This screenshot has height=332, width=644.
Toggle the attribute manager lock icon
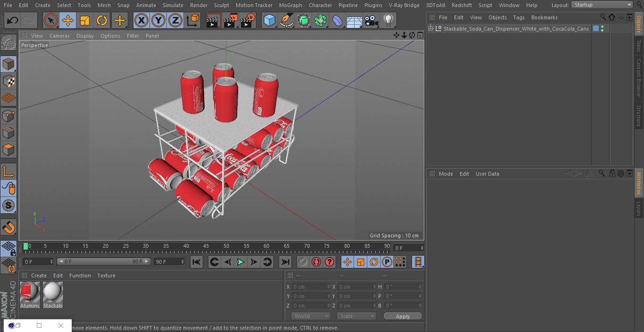(612, 173)
